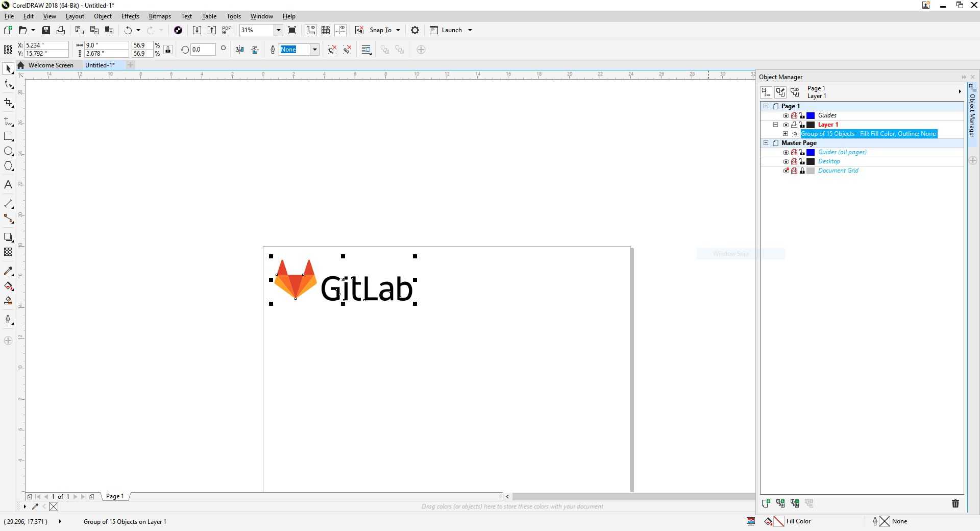Toggle Show rulers button
The image size is (980, 531).
tap(311, 30)
